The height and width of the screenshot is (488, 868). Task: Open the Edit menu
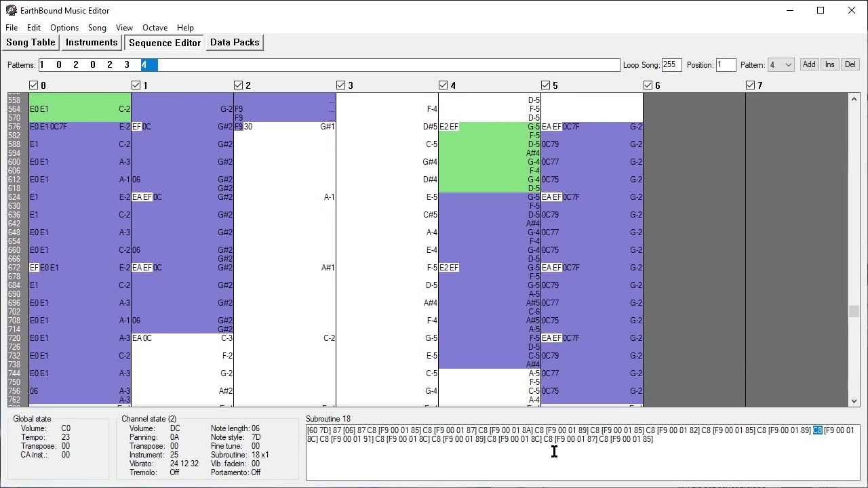click(34, 28)
